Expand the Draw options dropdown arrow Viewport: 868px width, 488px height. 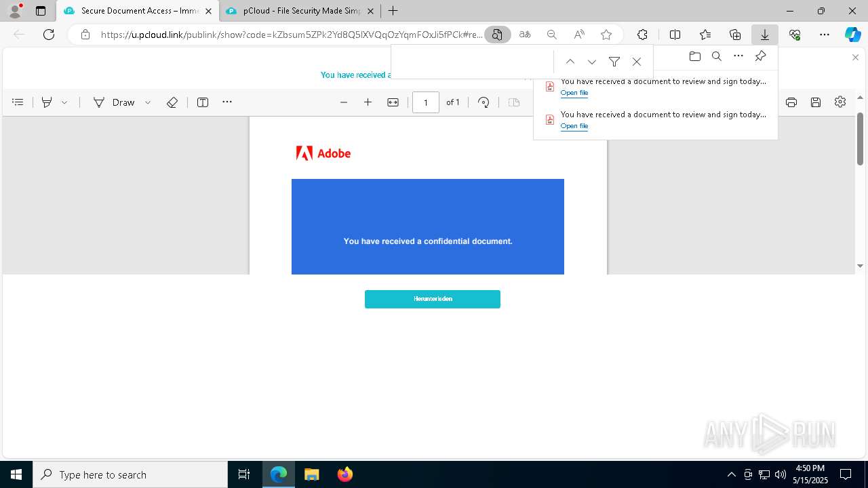coord(148,102)
